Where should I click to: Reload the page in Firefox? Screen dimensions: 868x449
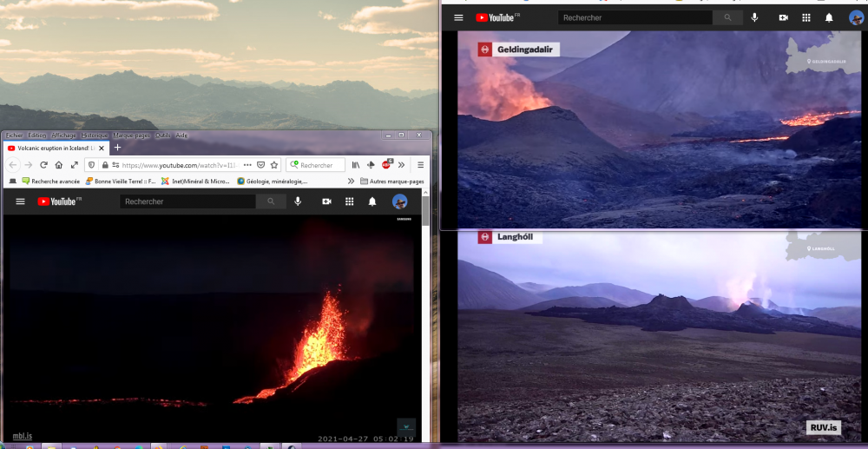pos(43,165)
